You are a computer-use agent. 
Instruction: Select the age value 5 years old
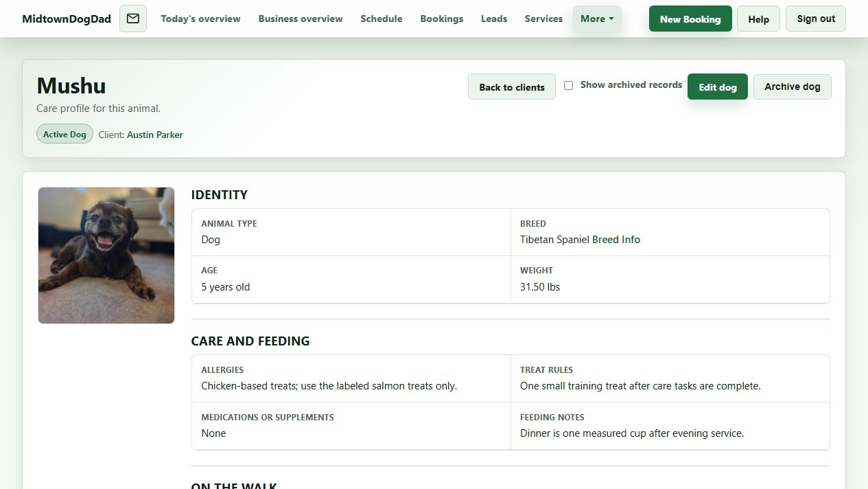click(x=226, y=287)
